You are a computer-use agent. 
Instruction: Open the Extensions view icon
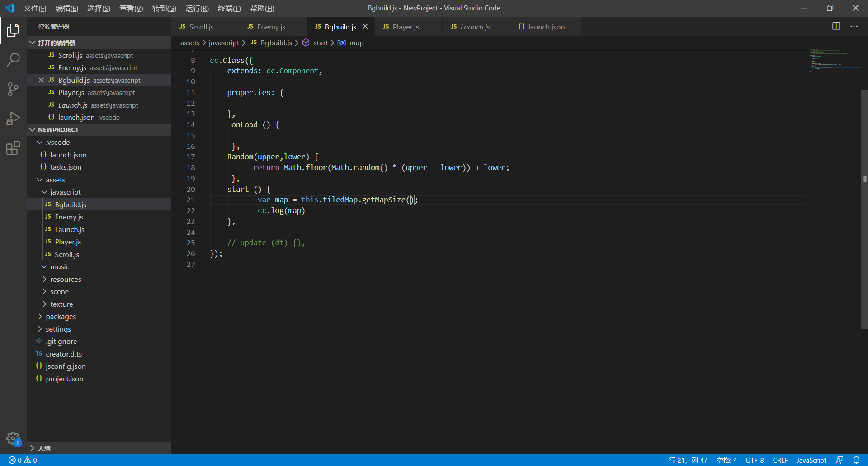[x=13, y=148]
